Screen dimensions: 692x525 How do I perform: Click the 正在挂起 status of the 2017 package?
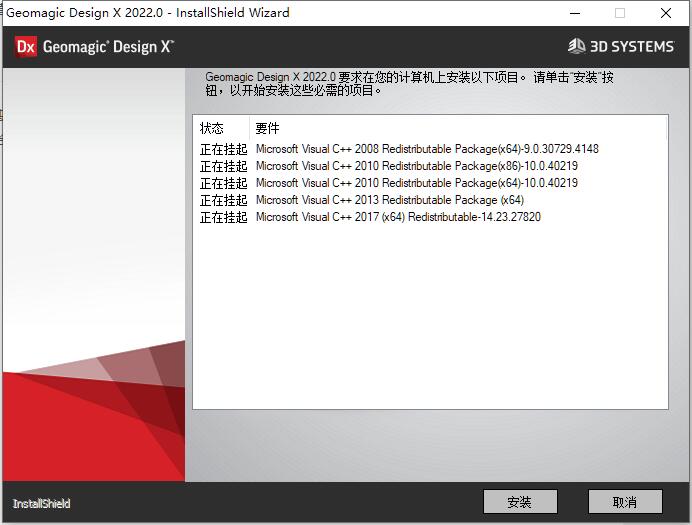[x=223, y=218]
